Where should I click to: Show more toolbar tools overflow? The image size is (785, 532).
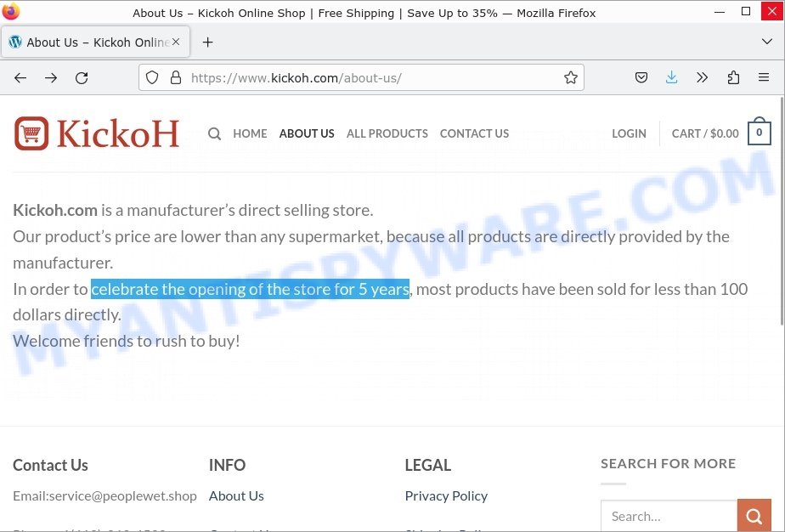pos(703,77)
